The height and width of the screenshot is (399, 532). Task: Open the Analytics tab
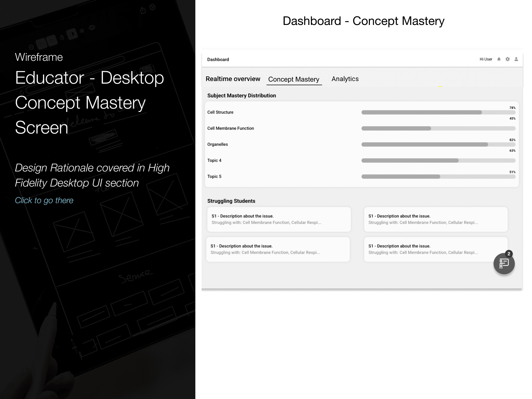pos(345,79)
